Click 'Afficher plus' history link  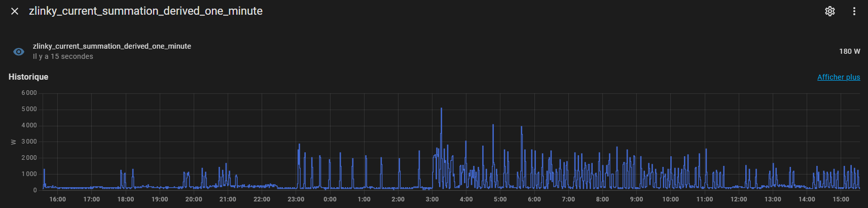pos(839,77)
